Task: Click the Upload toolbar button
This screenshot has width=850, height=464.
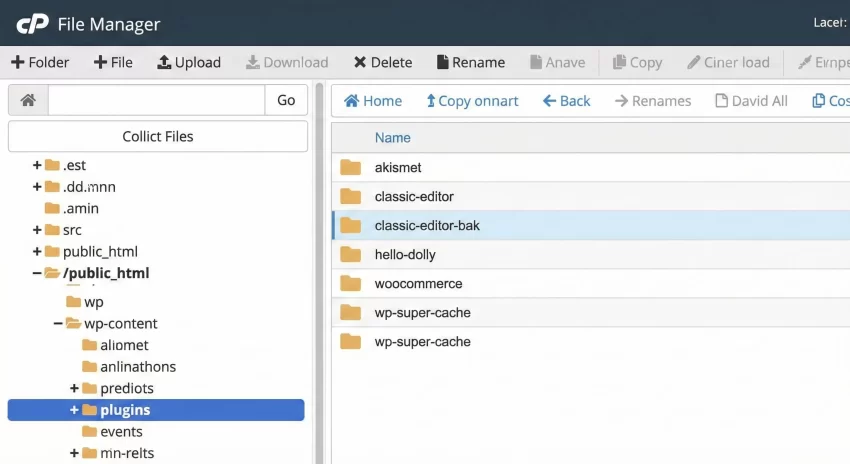Action: pyautogui.click(x=189, y=62)
